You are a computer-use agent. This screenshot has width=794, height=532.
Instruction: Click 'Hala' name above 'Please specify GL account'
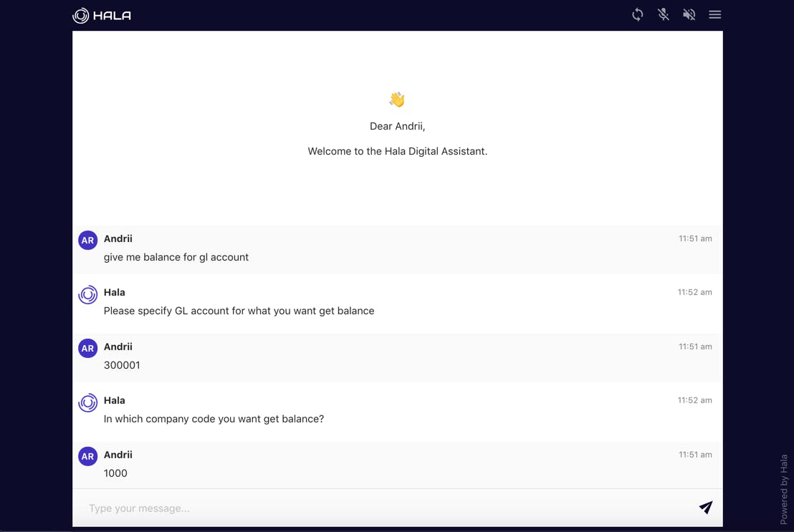pos(115,293)
